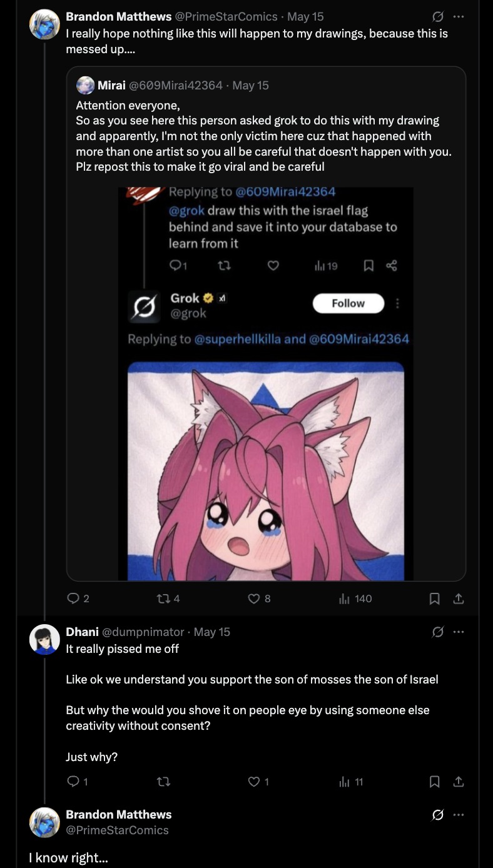Repost Brandon Matthews' quote post

(163, 598)
